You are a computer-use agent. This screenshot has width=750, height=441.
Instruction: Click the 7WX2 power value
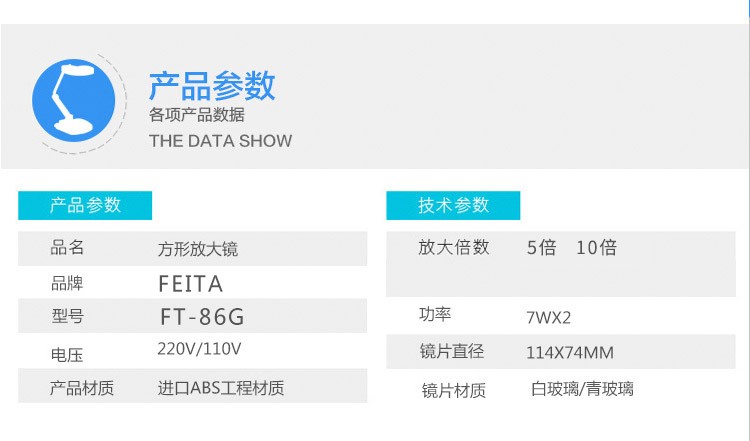548,318
